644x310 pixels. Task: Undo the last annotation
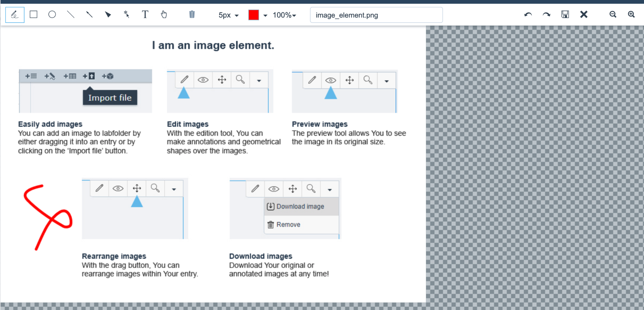(x=528, y=15)
